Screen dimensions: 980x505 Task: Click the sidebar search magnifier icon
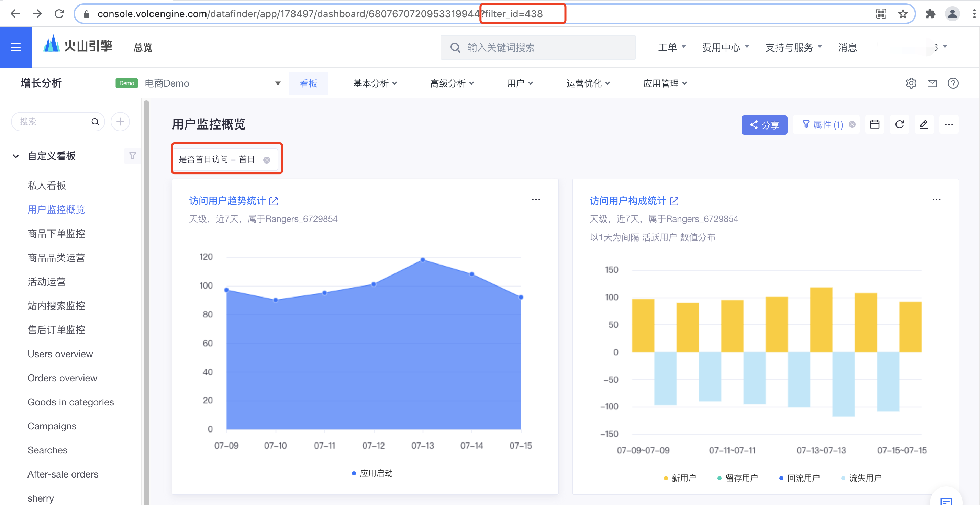(95, 121)
